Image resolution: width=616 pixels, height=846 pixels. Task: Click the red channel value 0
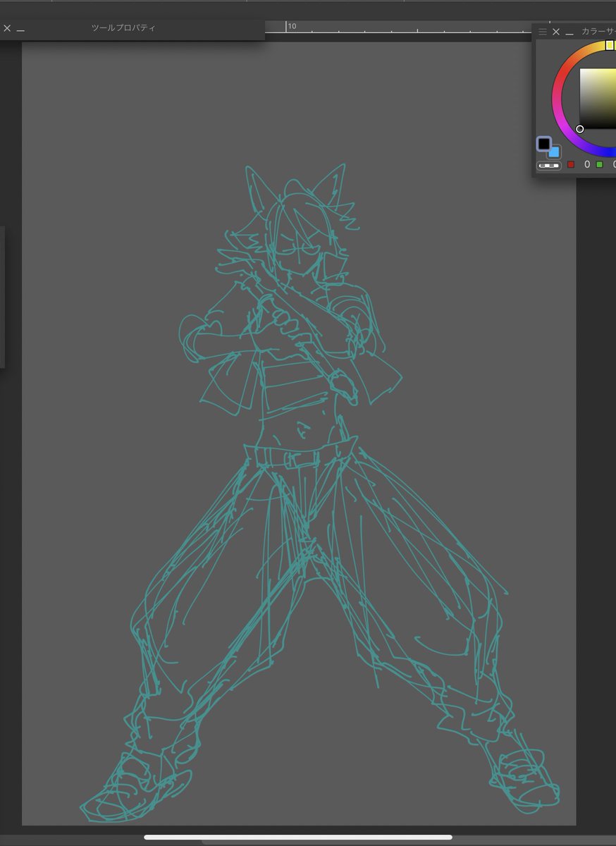[x=587, y=164]
